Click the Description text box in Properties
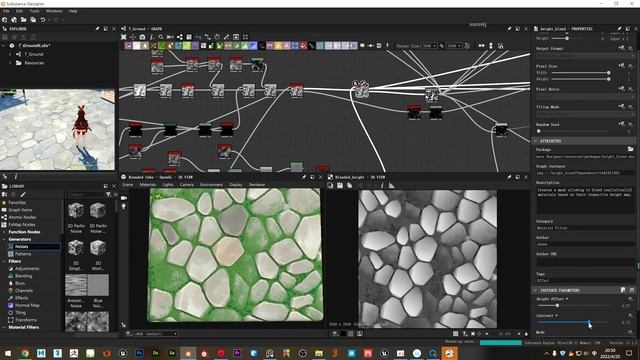Image resolution: width=640 pixels, height=360 pixels. 585,200
